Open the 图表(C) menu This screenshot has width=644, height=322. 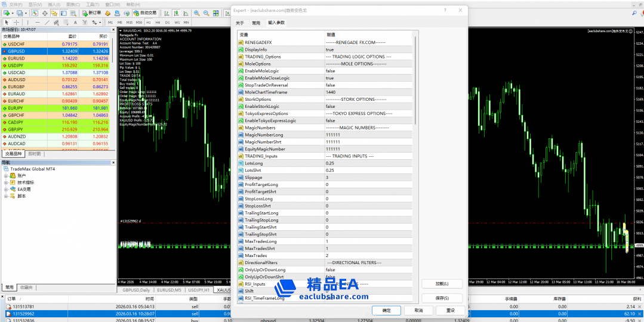[x=73, y=4]
